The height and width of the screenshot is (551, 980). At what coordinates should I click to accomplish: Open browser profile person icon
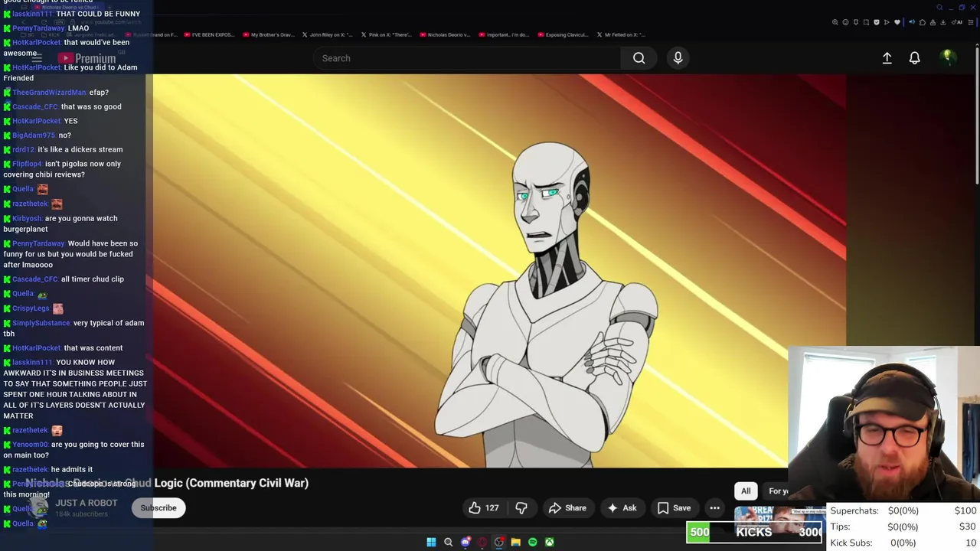[933, 22]
